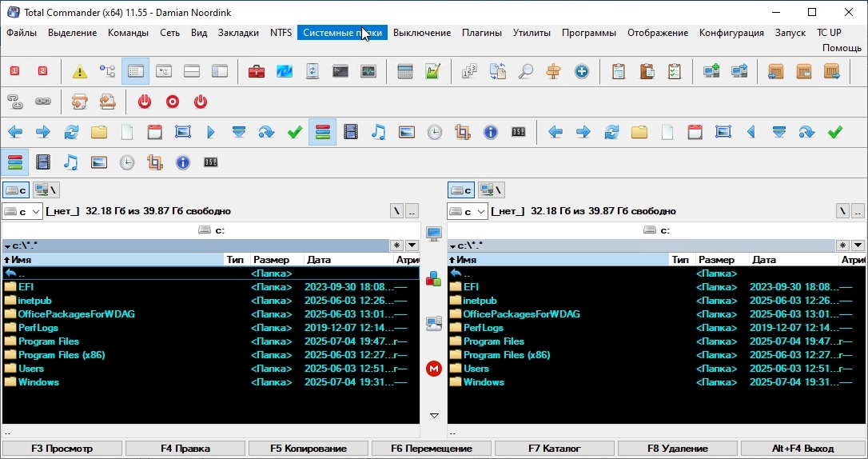
Task: Open left panel favorites asterisk button
Action: tap(397, 245)
